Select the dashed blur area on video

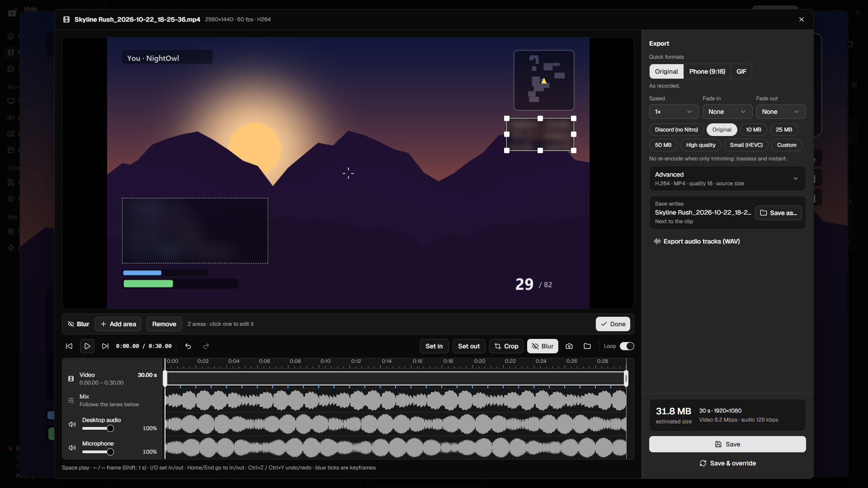pos(195,230)
